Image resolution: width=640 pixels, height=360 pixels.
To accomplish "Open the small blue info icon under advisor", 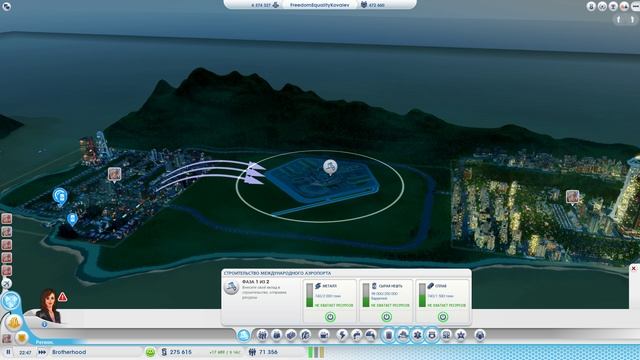I will pos(44,324).
